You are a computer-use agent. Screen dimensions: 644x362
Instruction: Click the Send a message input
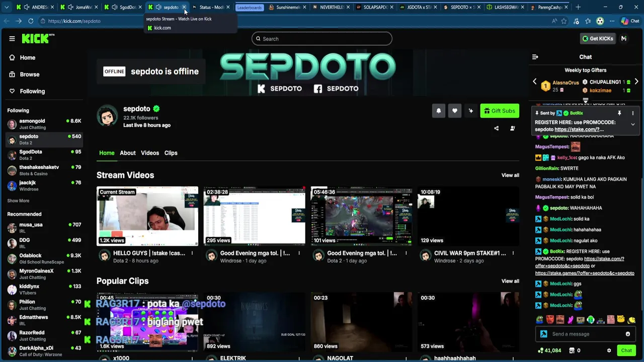point(585,334)
